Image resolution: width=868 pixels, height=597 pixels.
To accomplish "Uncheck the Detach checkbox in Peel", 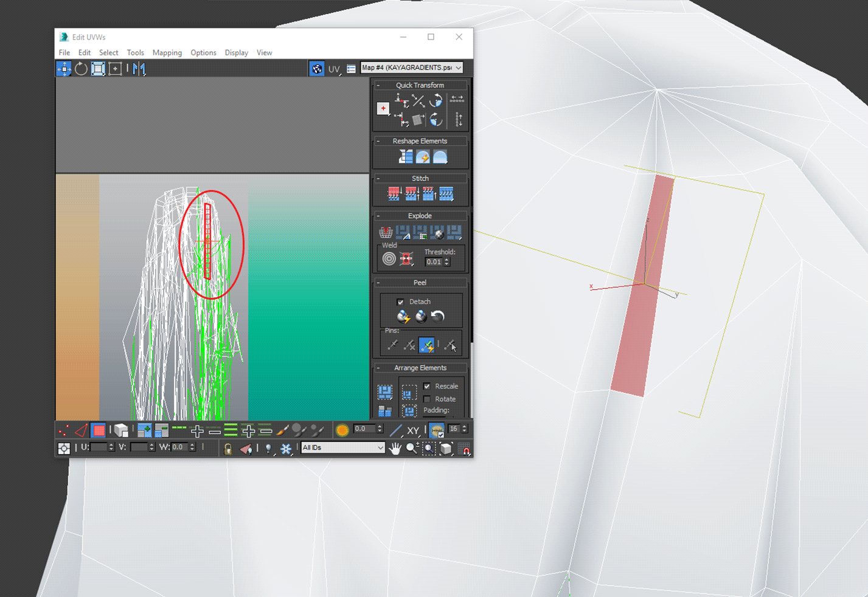I will (400, 302).
